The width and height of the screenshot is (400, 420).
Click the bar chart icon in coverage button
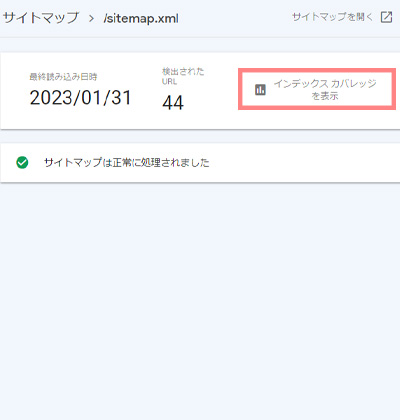point(260,89)
